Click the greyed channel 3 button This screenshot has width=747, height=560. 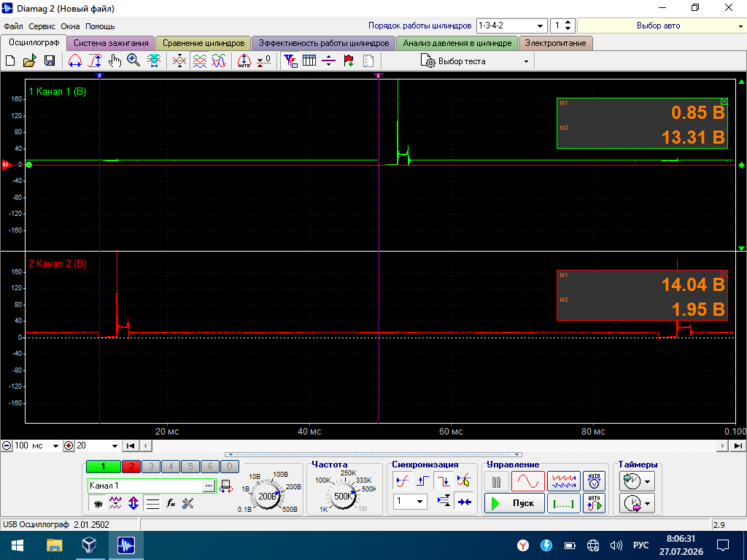pyautogui.click(x=151, y=467)
